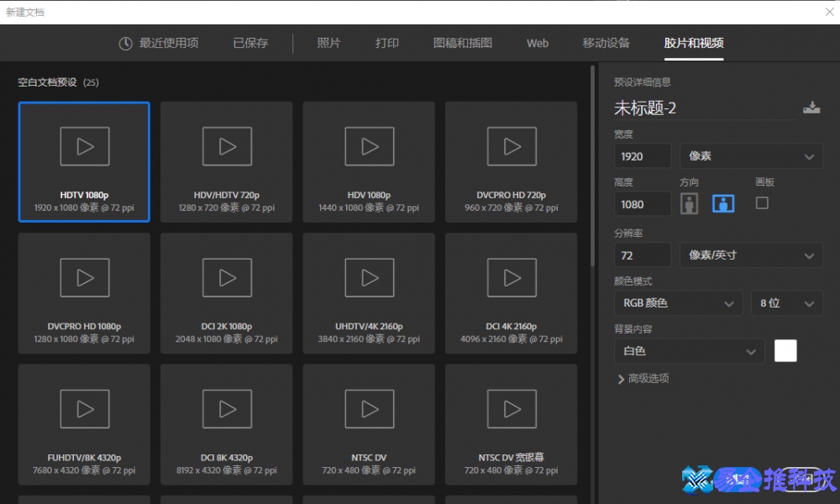Switch to the 照片 tab
840x504 pixels.
[328, 44]
